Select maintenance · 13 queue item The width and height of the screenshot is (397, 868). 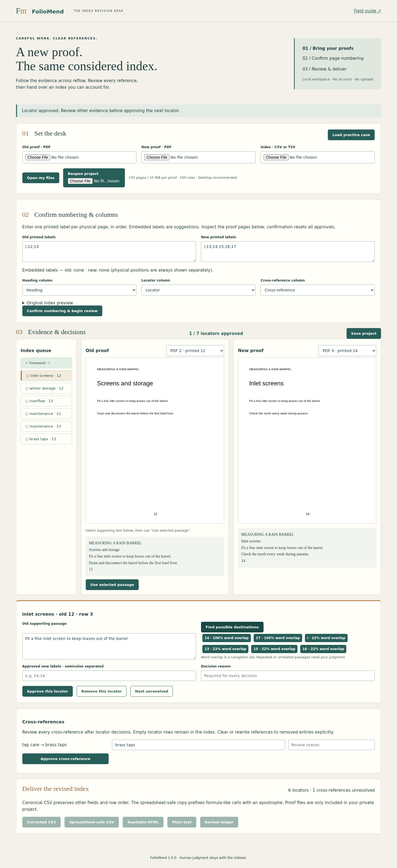(46, 426)
